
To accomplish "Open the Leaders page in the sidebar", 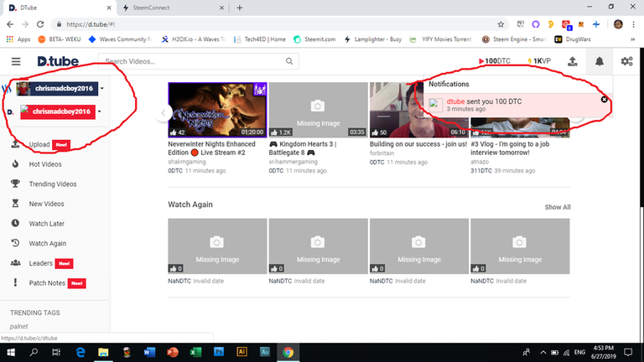I will pos(42,263).
